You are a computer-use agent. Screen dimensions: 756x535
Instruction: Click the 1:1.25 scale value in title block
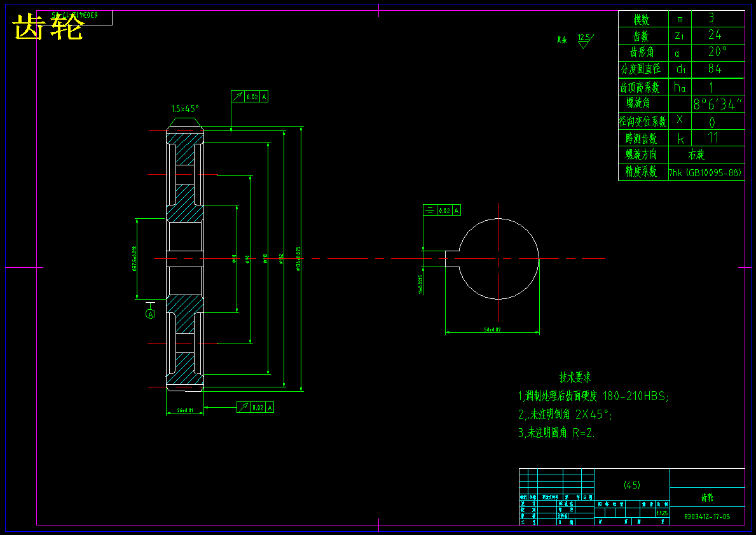[662, 512]
